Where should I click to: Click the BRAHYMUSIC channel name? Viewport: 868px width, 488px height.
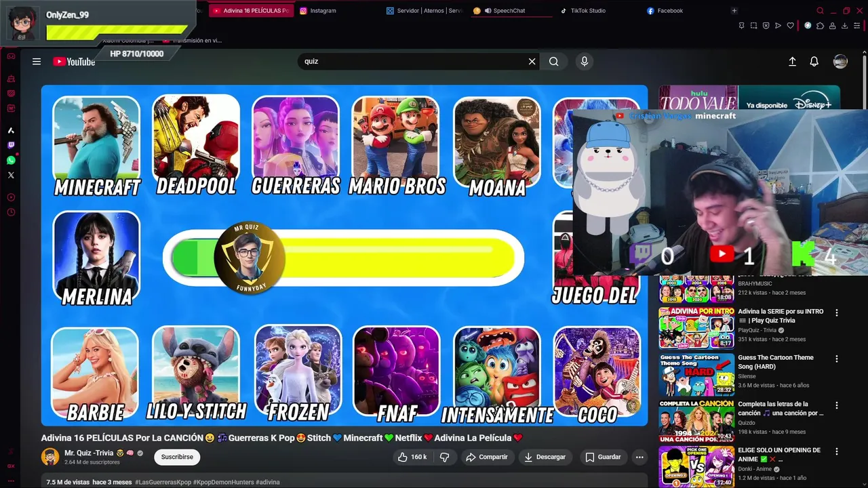(755, 284)
